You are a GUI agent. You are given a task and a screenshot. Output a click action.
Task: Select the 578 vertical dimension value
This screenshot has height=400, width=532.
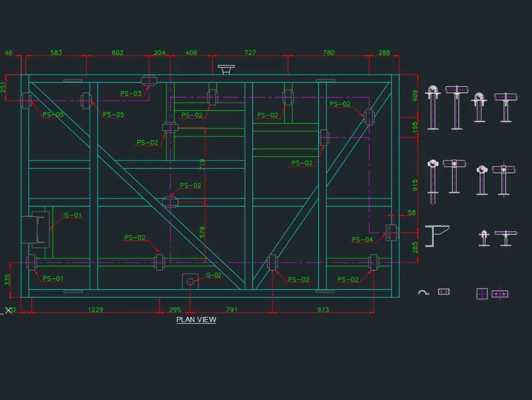click(202, 232)
